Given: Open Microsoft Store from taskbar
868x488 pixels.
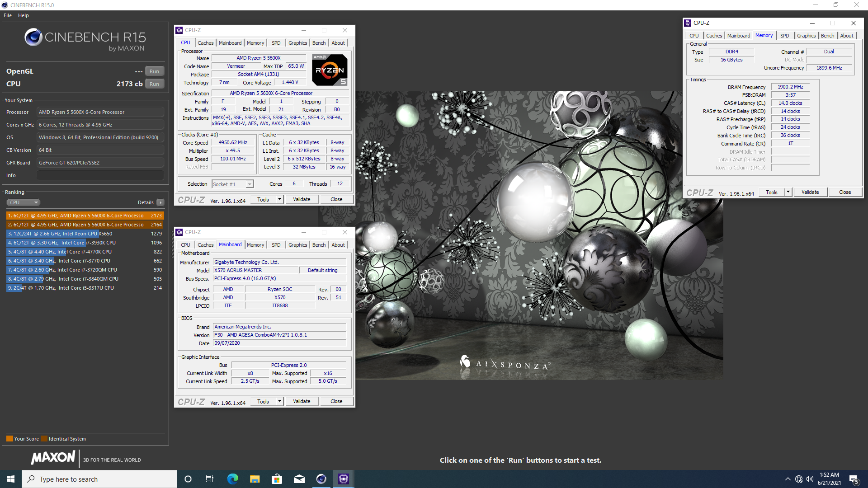Looking at the screenshot, I should point(277,479).
